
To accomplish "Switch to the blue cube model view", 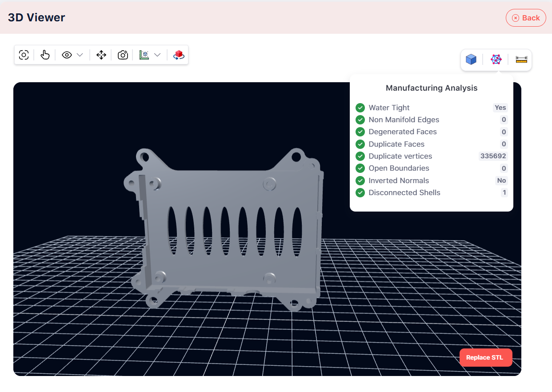I will pyautogui.click(x=471, y=59).
